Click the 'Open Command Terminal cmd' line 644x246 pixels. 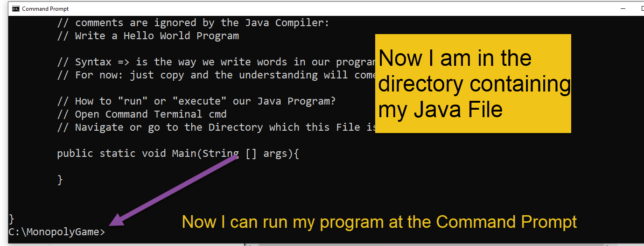point(142,114)
